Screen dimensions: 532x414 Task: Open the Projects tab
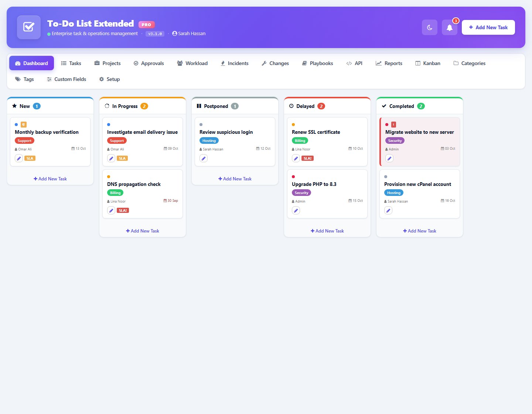click(108, 63)
